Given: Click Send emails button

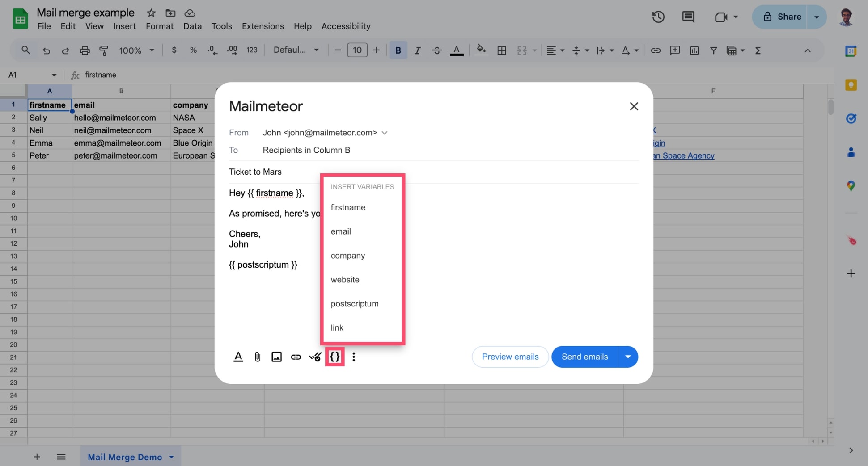Looking at the screenshot, I should [584, 357].
